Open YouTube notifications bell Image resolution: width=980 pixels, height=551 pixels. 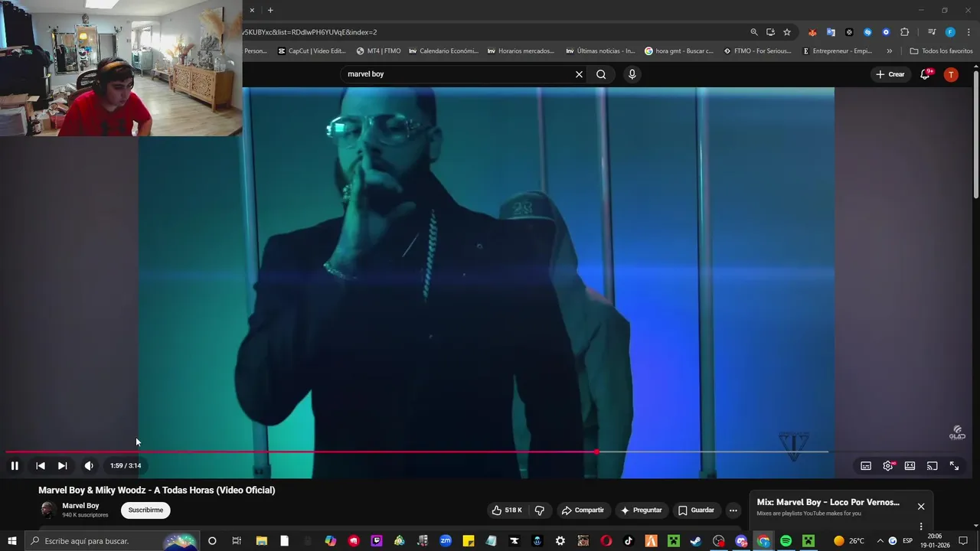pyautogui.click(x=925, y=74)
